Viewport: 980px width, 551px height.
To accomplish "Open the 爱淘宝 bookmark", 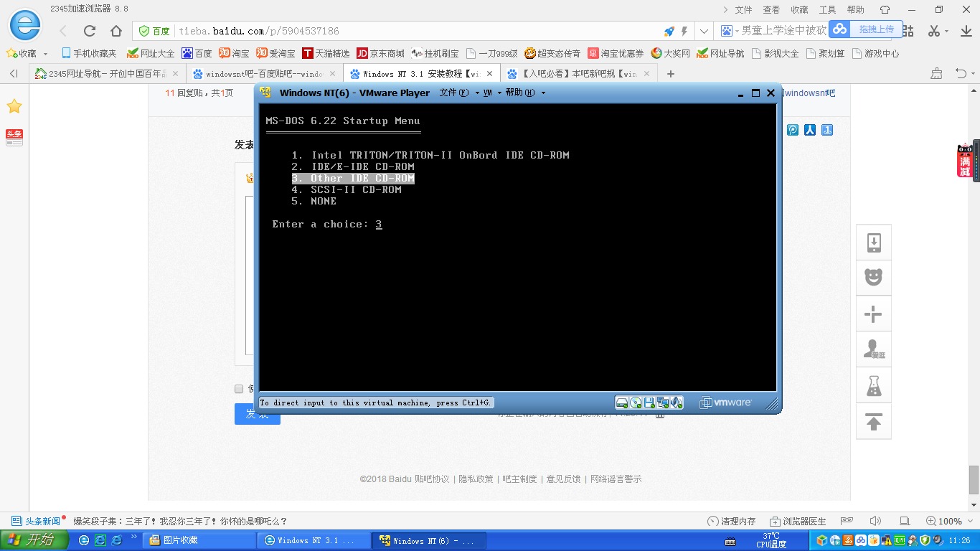I will pyautogui.click(x=275, y=54).
